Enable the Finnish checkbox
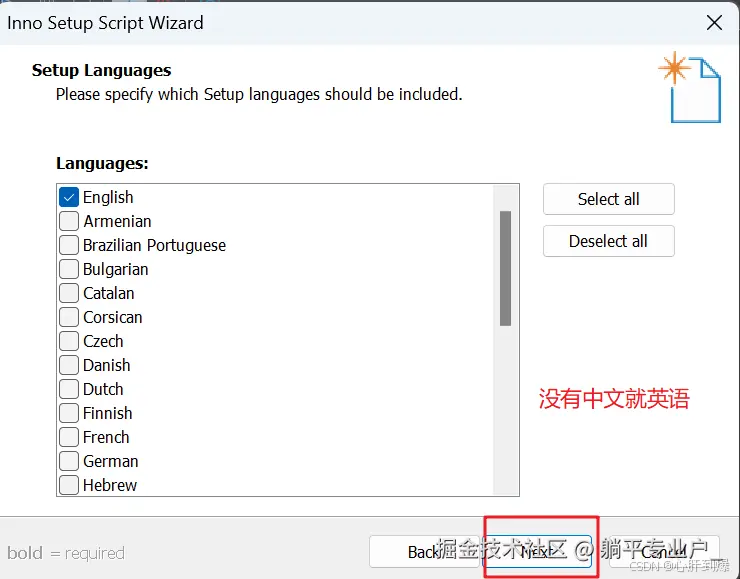The width and height of the screenshot is (740, 579). click(x=69, y=413)
